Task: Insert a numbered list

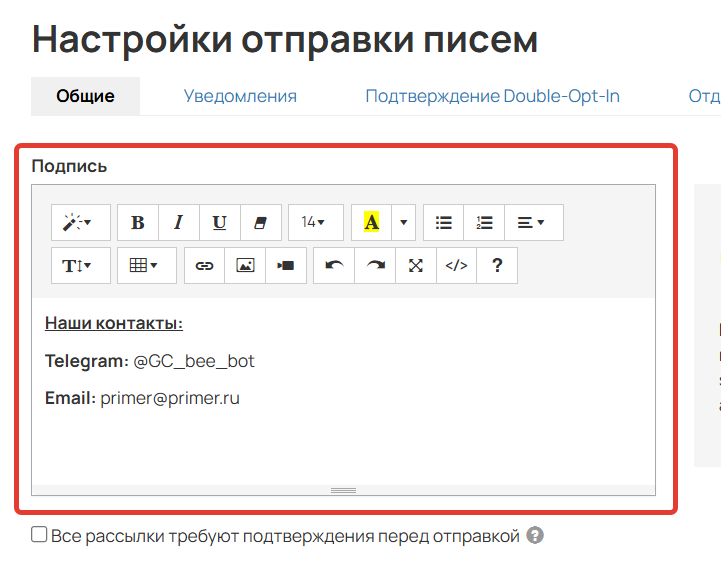Action: 484,223
